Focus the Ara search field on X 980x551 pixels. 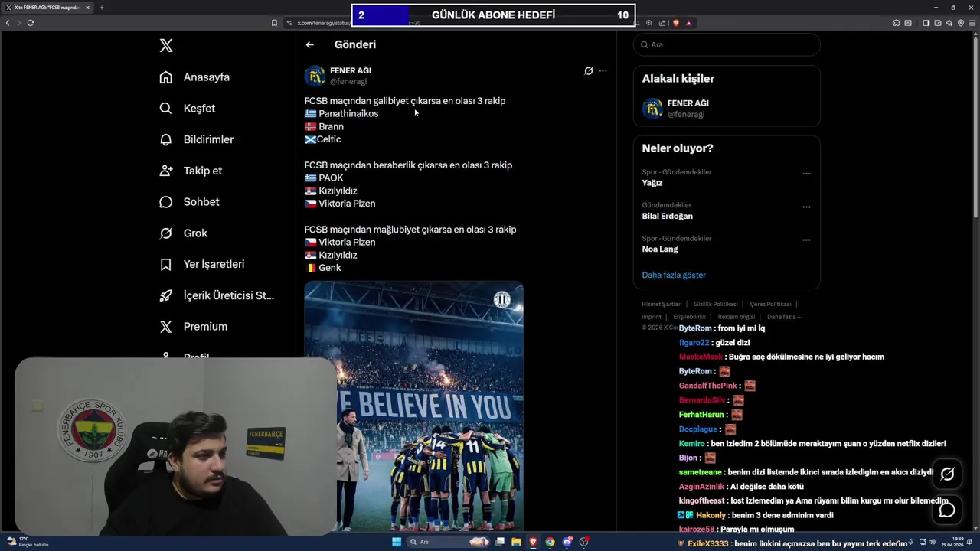click(x=727, y=44)
